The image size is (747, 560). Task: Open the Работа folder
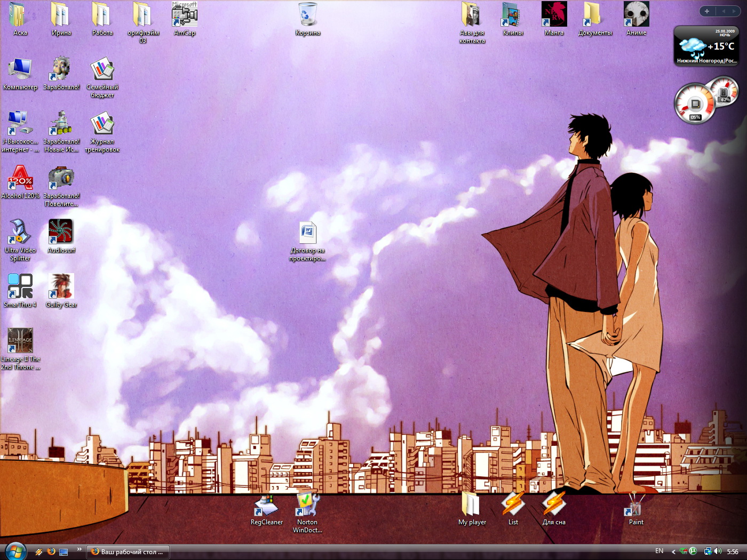pos(102,19)
